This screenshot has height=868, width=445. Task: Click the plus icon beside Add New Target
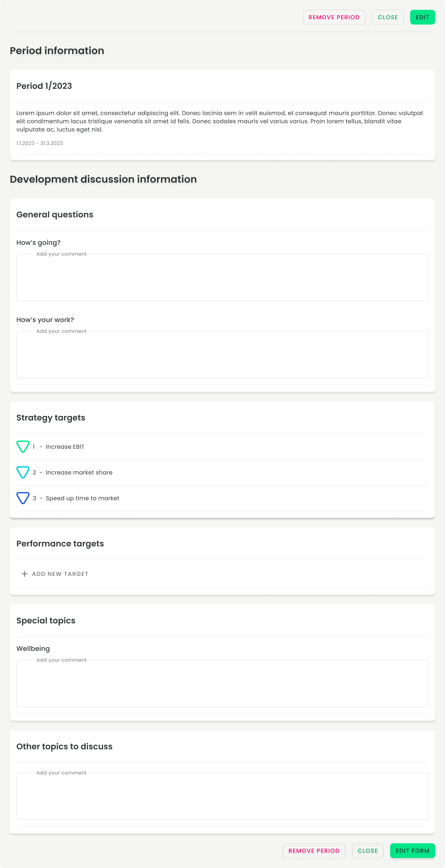[24, 574]
